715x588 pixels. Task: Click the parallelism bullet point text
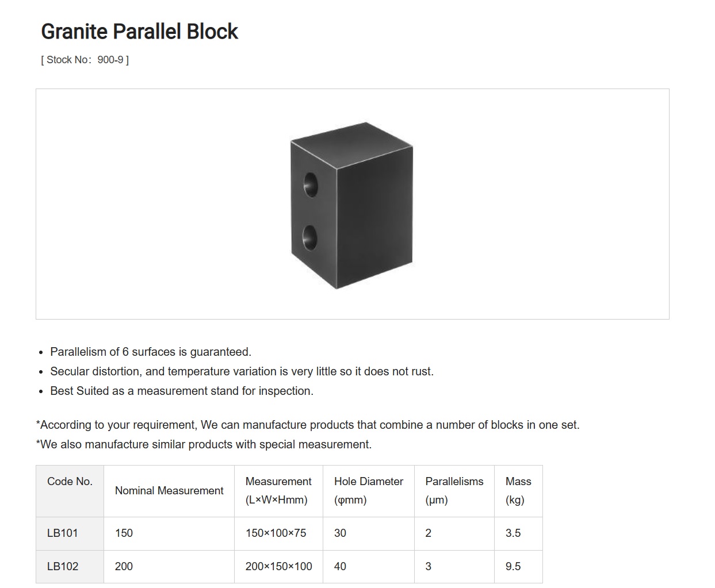[x=151, y=352]
